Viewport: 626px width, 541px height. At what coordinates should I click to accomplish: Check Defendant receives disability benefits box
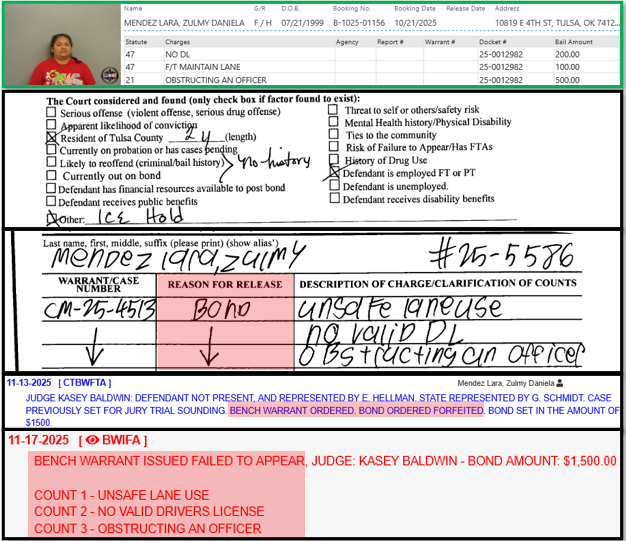[335, 198]
